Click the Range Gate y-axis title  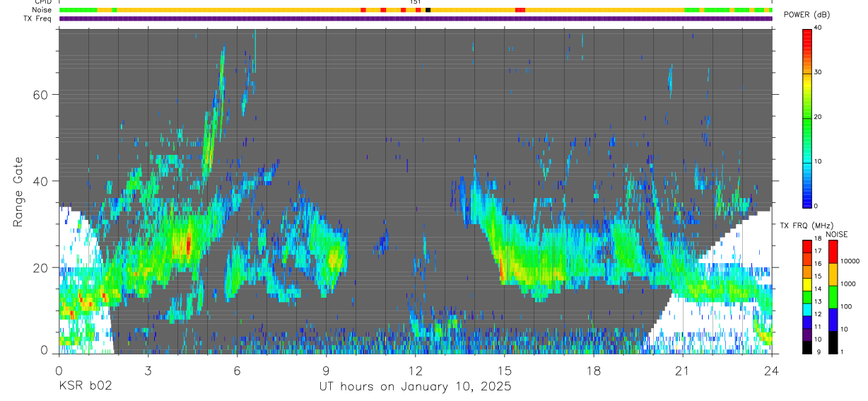pos(18,192)
